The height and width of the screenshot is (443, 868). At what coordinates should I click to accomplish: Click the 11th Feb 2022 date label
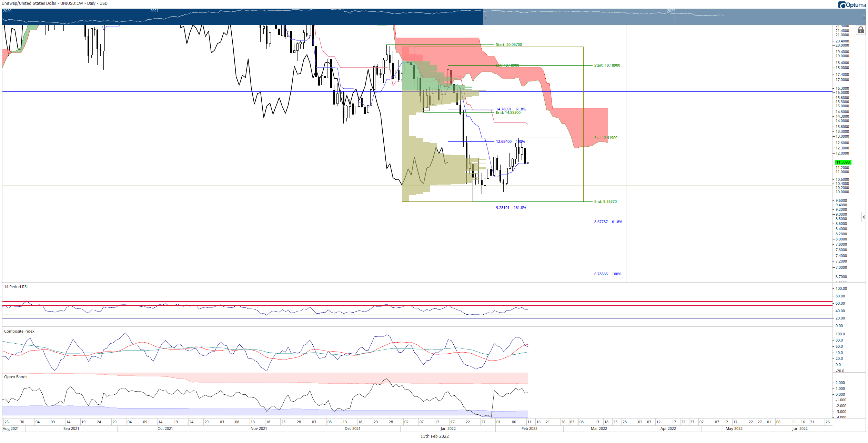tap(434, 436)
